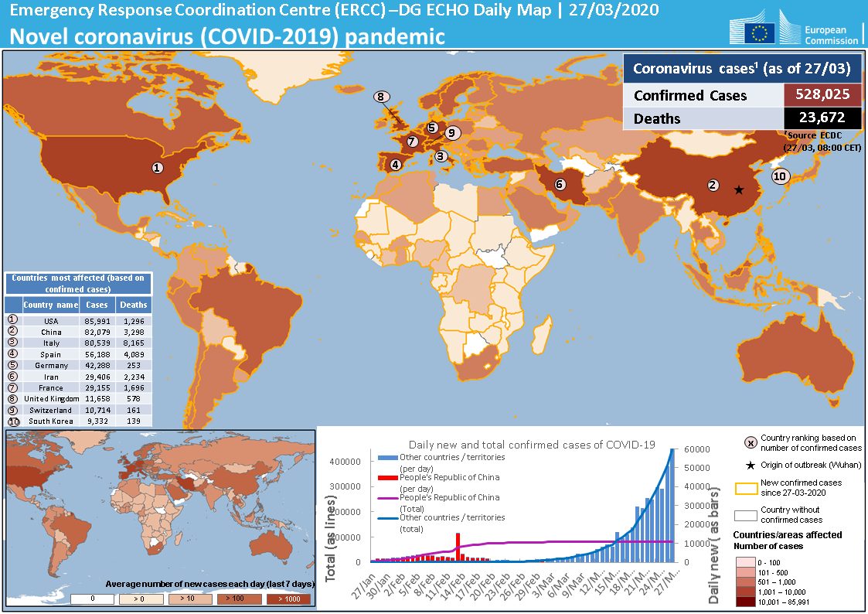Click the yellow 'New confirmed cases' legend box

747,487
